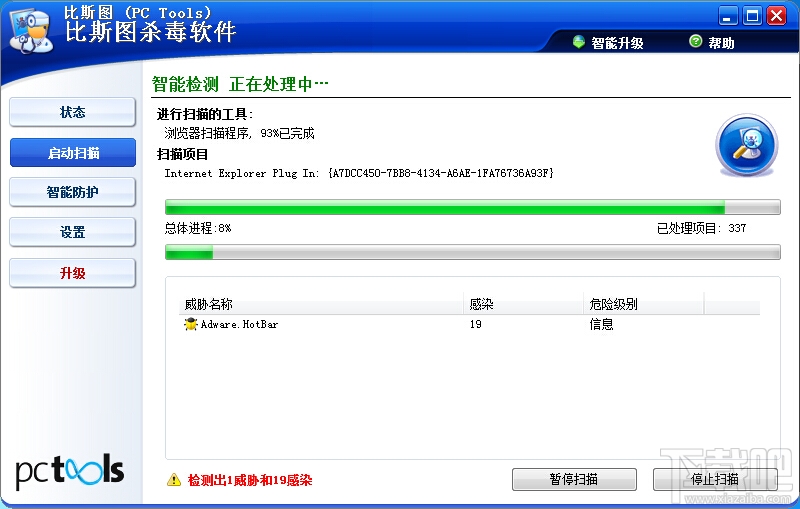Click the PC Tools doctor logo icon
This screenshot has width=800, height=509.
point(31,32)
